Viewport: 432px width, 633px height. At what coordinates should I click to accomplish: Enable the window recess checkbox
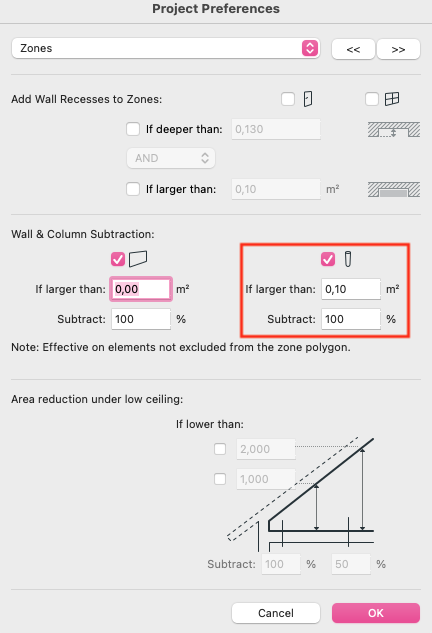point(371,99)
